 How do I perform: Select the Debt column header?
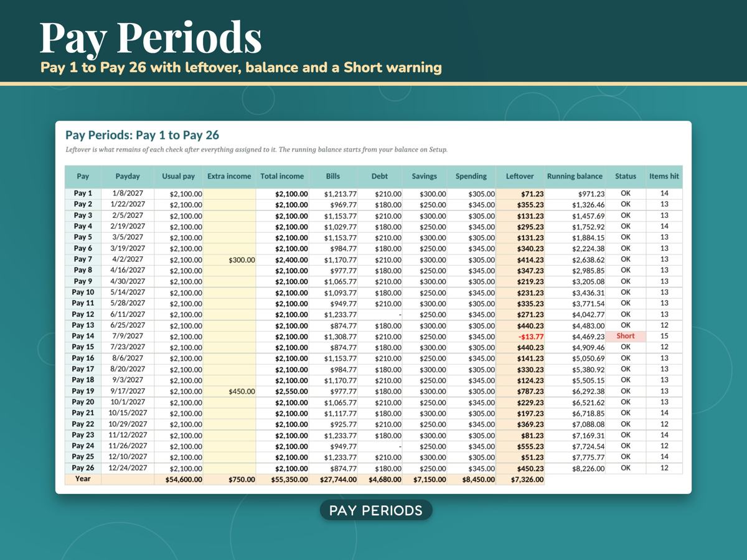tap(380, 176)
